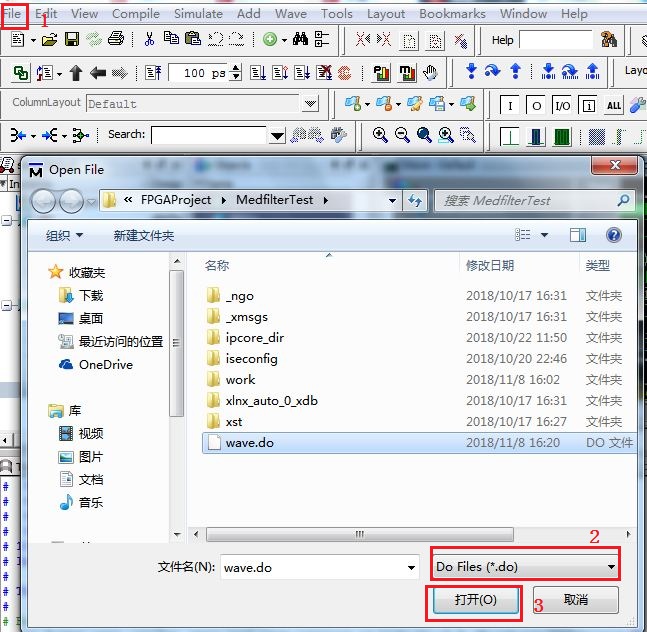Toggle the ALL filter button
The image size is (647, 632).
click(x=614, y=106)
